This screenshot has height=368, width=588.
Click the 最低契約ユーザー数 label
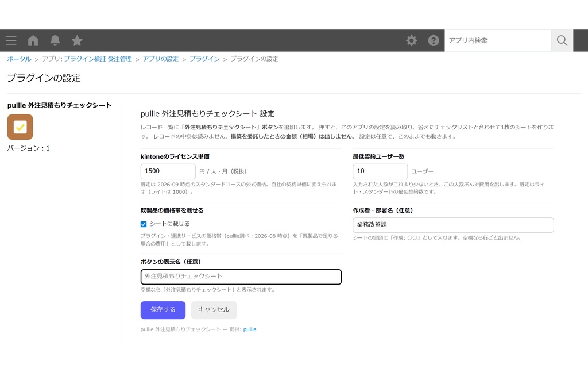pyautogui.click(x=378, y=156)
